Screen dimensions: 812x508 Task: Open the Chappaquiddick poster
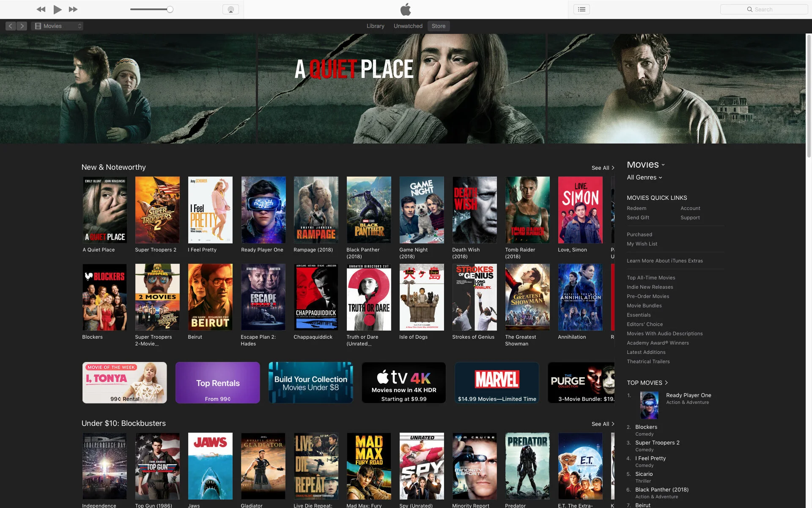point(316,297)
